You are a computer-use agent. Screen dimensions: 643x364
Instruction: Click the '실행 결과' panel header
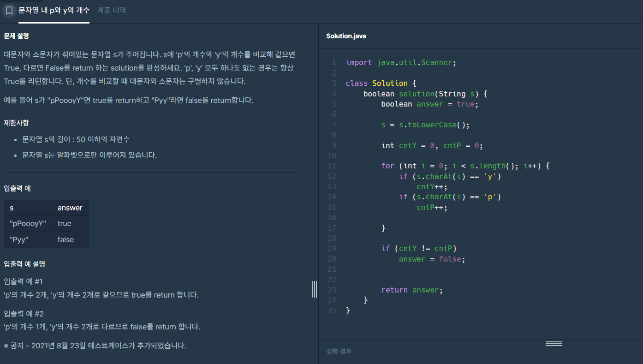[339, 352]
